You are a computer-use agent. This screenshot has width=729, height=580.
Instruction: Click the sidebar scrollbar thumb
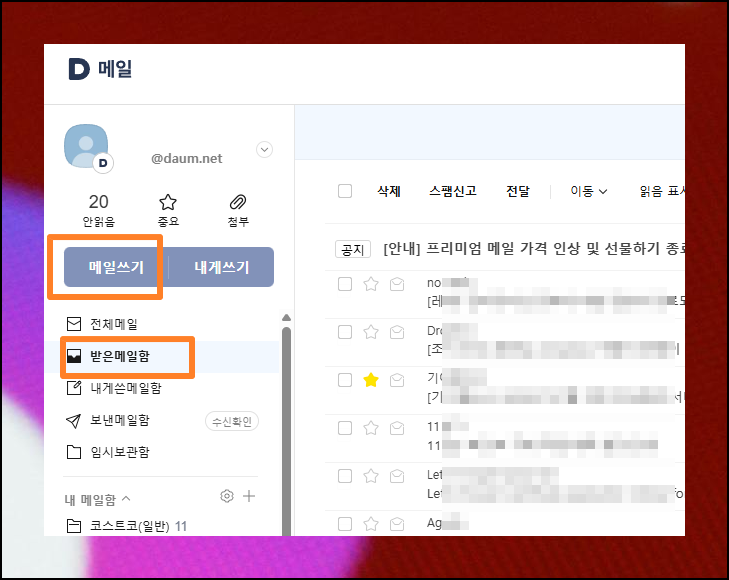tap(286, 431)
